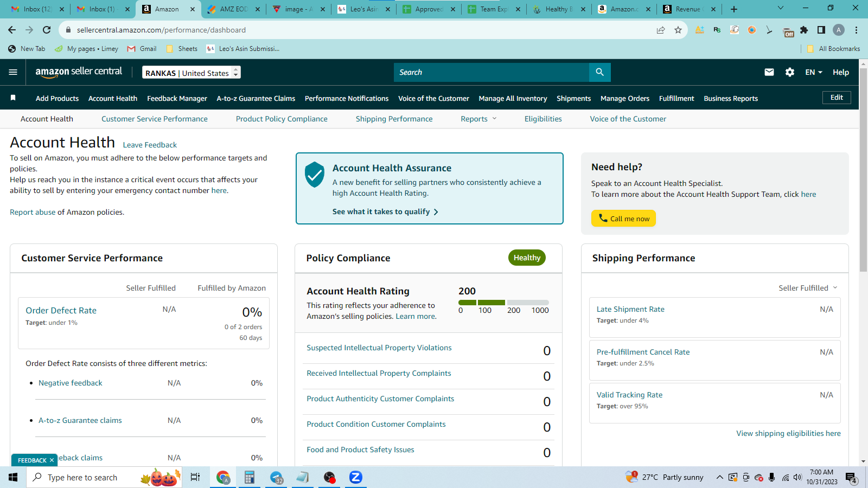Open the Seller Central hamburger menu
Image resolution: width=868 pixels, height=488 pixels.
click(x=13, y=72)
